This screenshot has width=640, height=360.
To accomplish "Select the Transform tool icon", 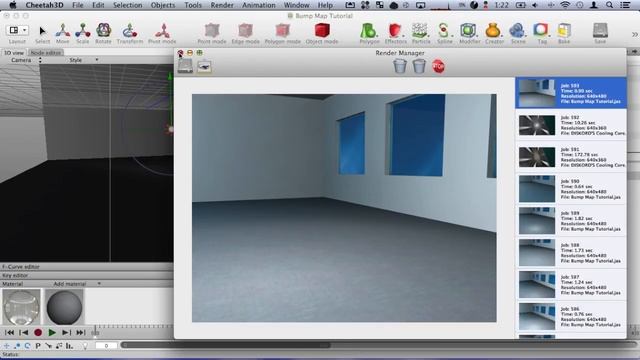I will point(130,31).
